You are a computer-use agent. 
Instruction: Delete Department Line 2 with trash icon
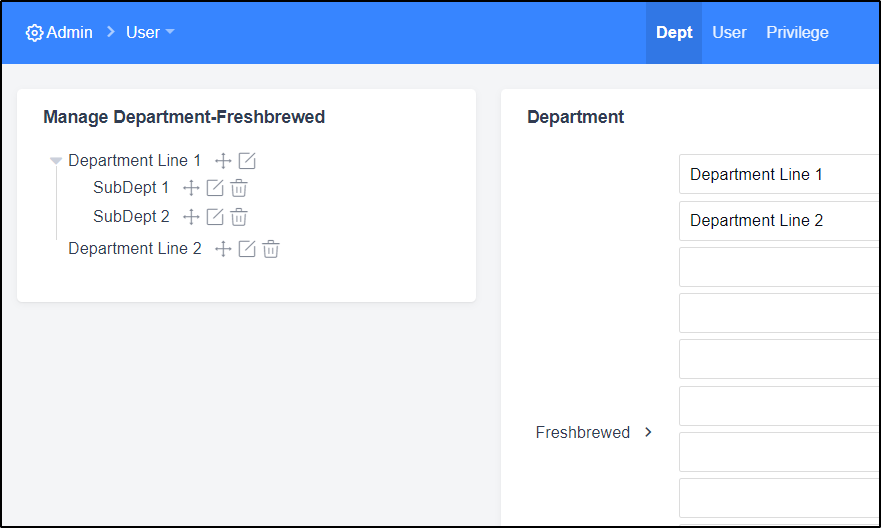(x=271, y=249)
